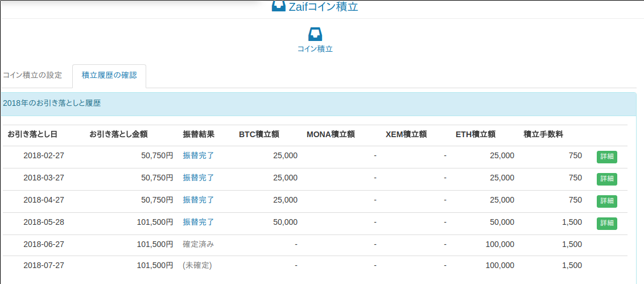Screen dimensions: 644x284
Task: Click 確定済み status in 2018-06-27 row
Action: pyautogui.click(x=199, y=245)
